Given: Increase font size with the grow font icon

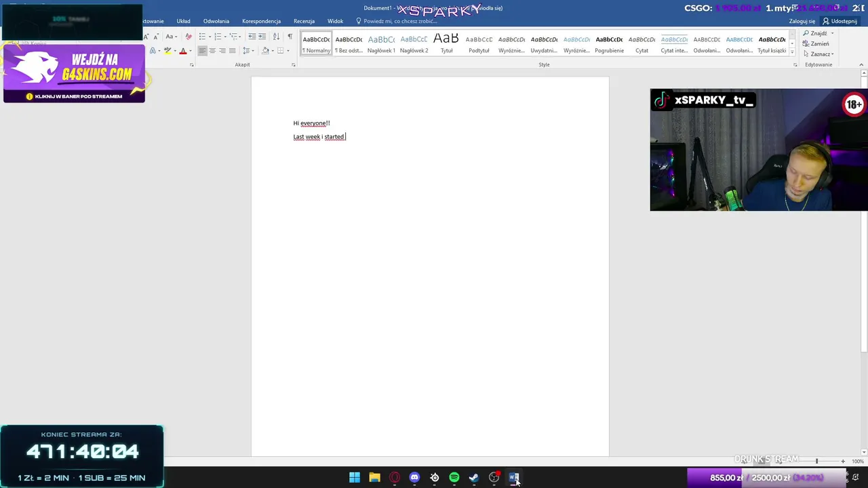Looking at the screenshot, I should point(147,37).
